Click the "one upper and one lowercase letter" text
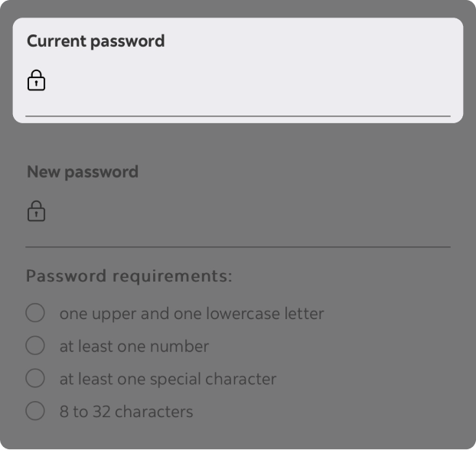476x450 pixels. click(191, 314)
